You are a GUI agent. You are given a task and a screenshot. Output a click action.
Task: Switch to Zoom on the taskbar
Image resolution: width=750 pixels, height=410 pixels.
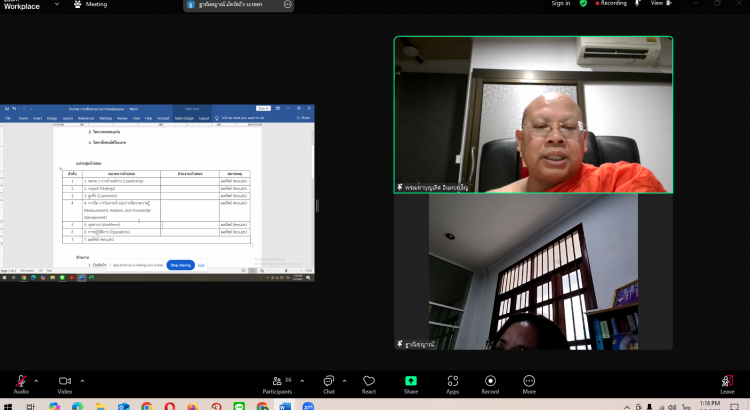click(x=309, y=406)
